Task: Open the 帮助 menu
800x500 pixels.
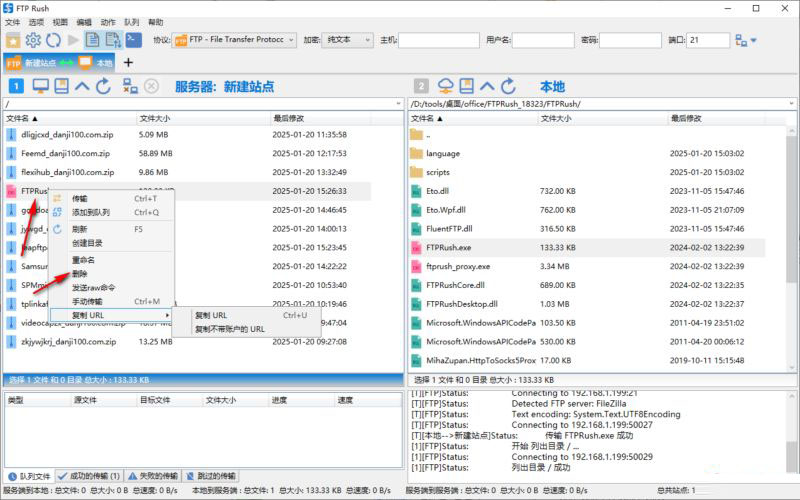Action: 156,22
